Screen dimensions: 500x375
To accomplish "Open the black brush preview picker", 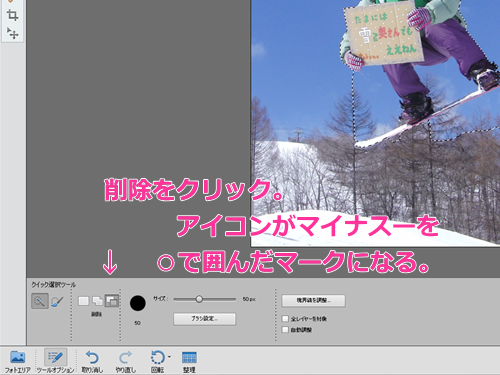I will (138, 303).
